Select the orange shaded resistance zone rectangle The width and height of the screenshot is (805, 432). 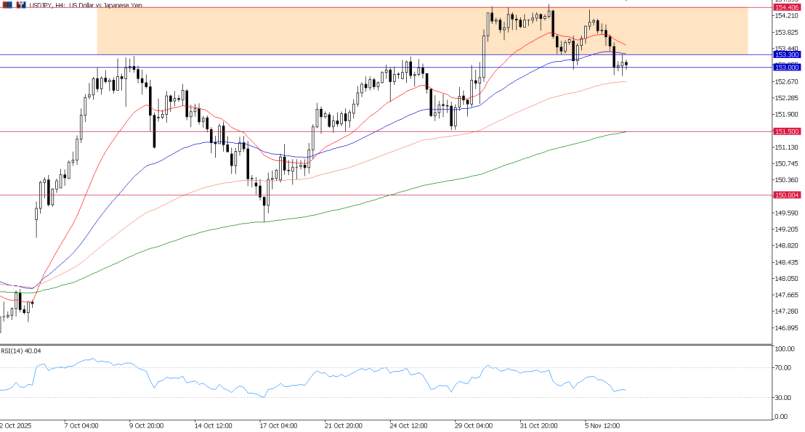(422, 31)
